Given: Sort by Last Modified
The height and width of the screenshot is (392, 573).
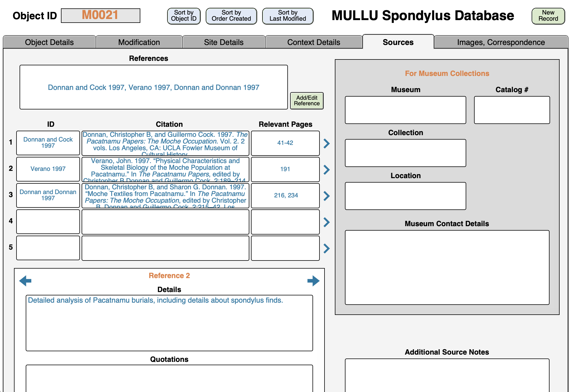Looking at the screenshot, I should (x=288, y=16).
